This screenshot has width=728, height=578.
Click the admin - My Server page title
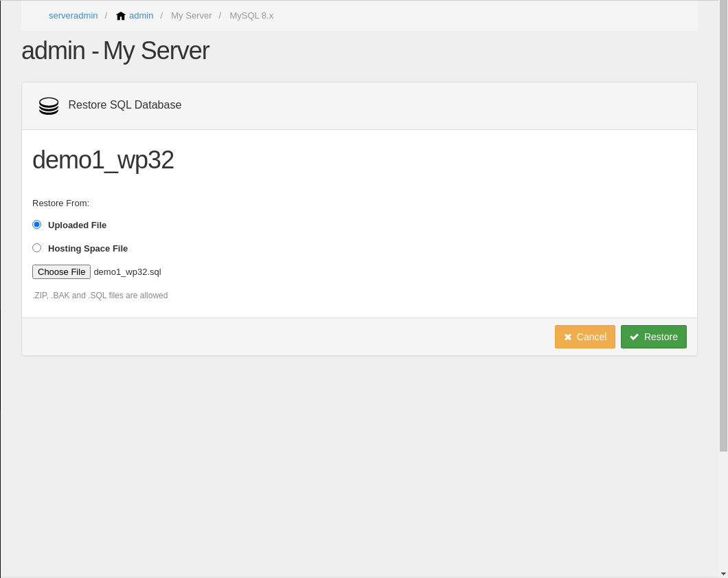(115, 51)
